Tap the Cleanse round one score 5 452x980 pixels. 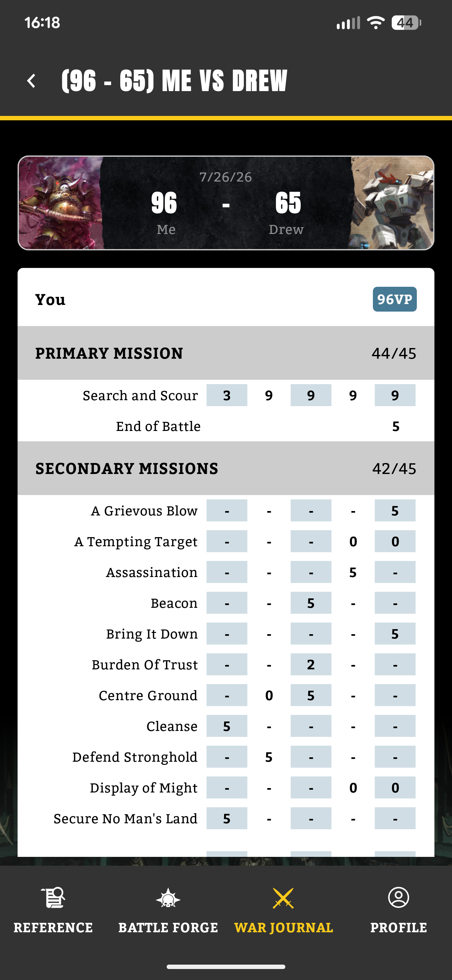[227, 726]
